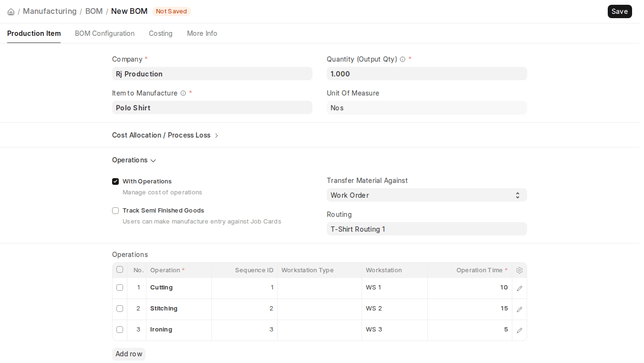
Task: Switch to the More Info tab
Action: (202, 33)
